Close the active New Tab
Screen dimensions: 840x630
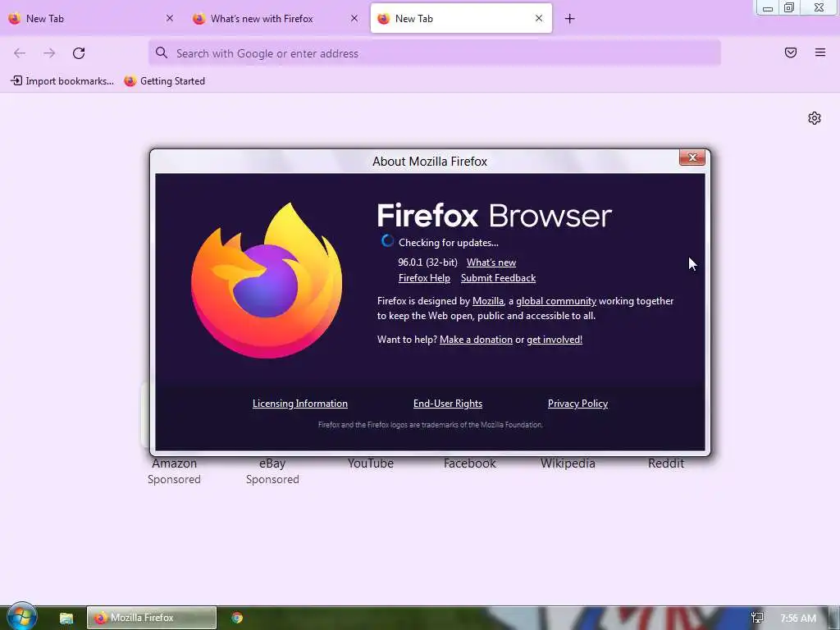[x=539, y=18]
